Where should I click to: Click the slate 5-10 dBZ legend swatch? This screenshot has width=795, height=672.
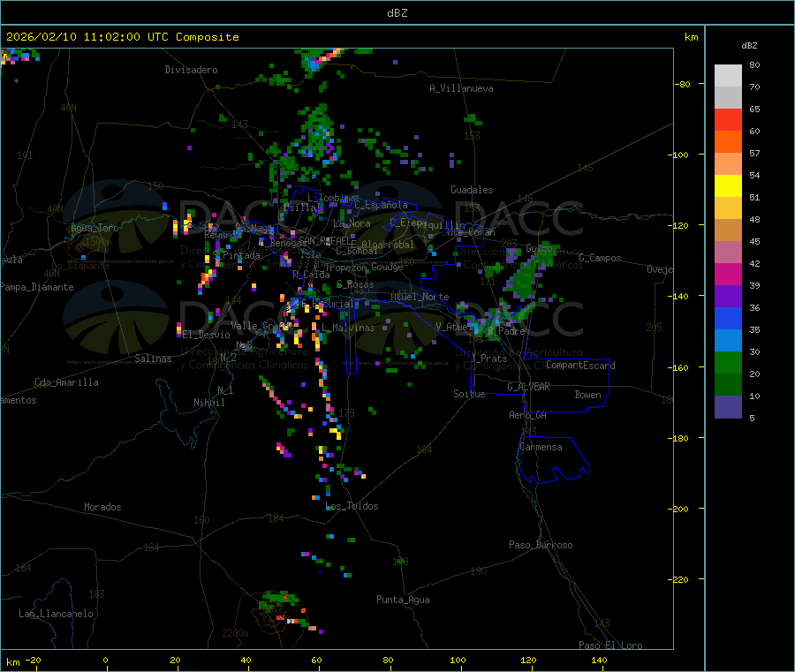[728, 407]
